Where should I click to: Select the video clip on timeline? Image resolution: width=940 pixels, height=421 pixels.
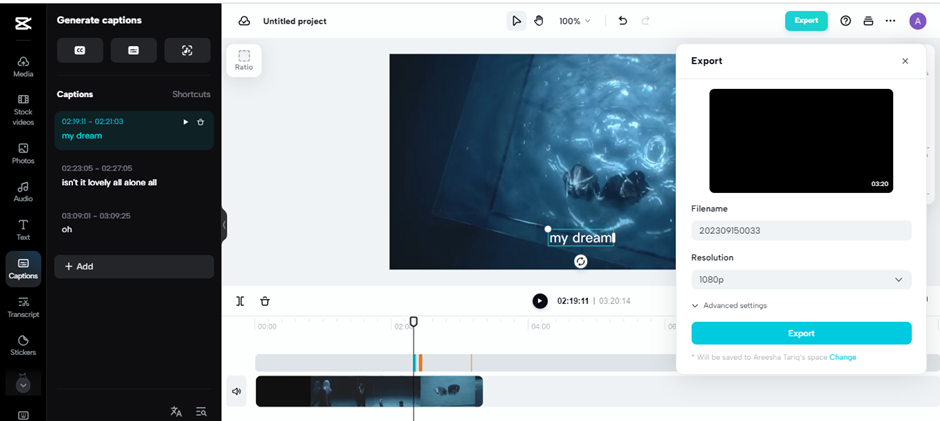[369, 392]
